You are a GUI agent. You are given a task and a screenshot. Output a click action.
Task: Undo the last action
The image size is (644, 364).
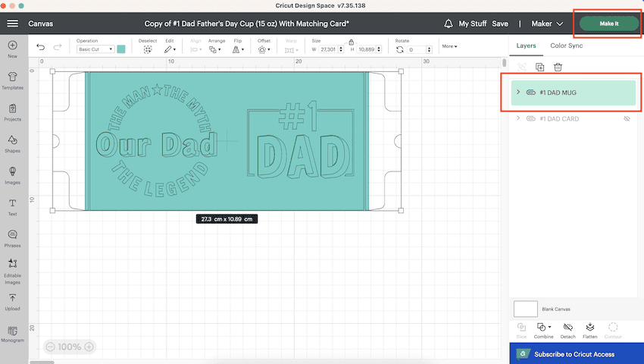(x=40, y=47)
